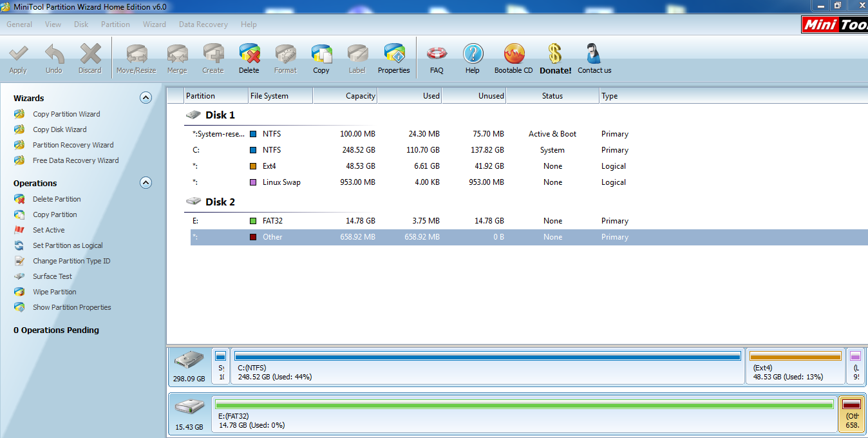The image size is (868, 438).
Task: Click the Undo arrow icon
Action: [54, 54]
